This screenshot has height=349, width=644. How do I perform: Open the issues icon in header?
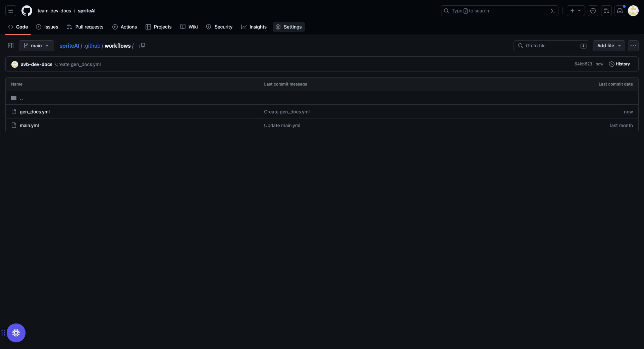click(x=593, y=11)
